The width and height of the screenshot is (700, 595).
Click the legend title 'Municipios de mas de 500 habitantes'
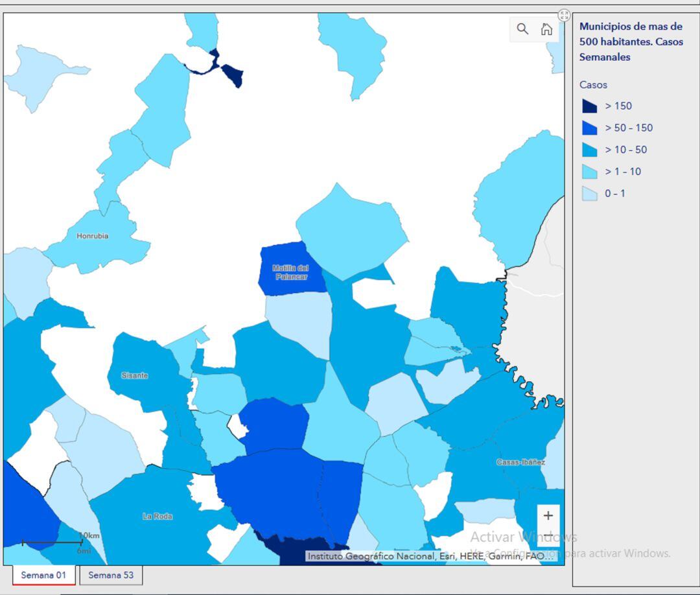(630, 41)
